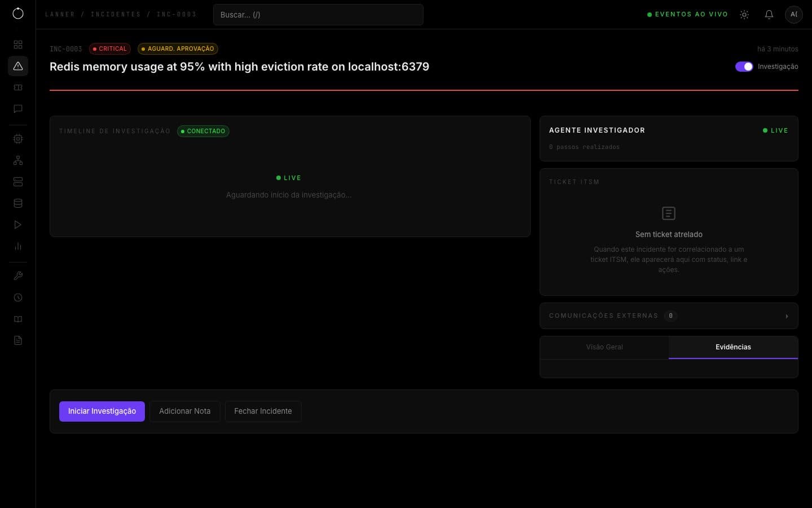Image resolution: width=812 pixels, height=508 pixels.
Task: Open the chat bubble icon in the sidebar
Action: 18,109
